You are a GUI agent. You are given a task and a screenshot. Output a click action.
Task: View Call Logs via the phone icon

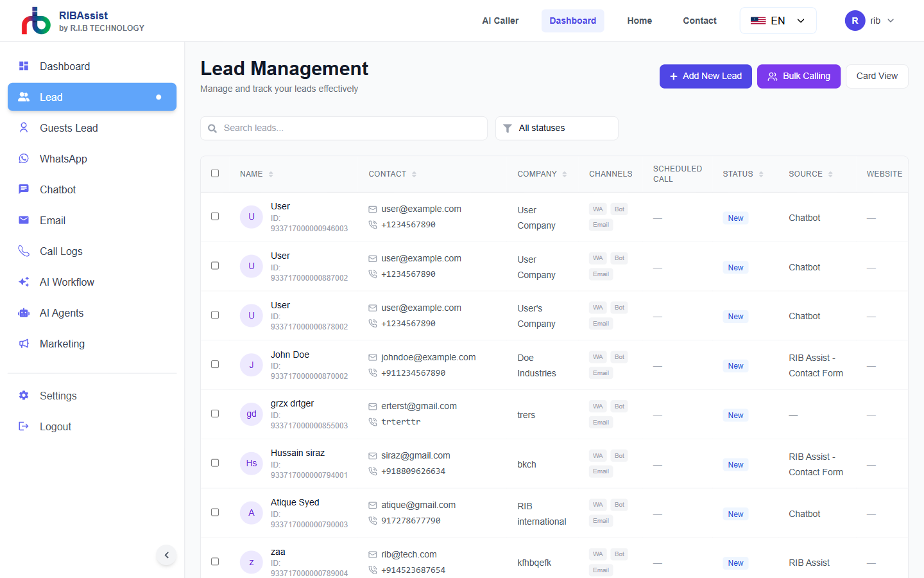tap(24, 251)
